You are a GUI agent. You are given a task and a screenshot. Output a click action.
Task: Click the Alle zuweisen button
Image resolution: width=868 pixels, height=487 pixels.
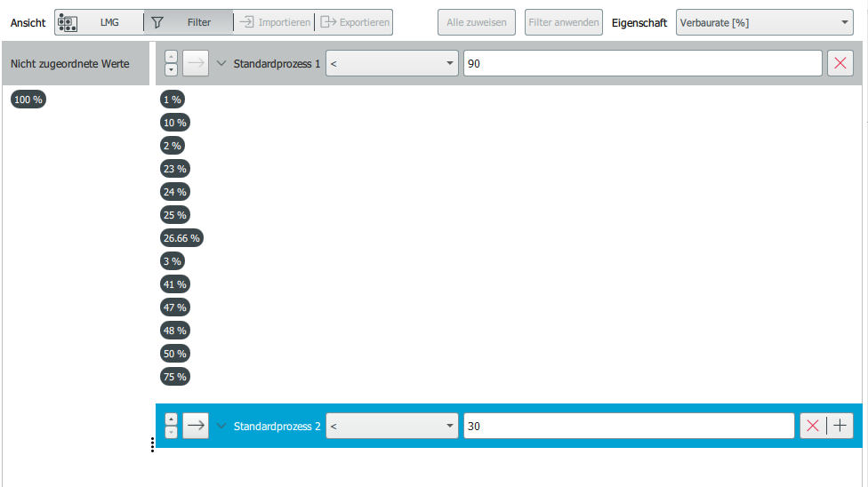click(x=476, y=22)
